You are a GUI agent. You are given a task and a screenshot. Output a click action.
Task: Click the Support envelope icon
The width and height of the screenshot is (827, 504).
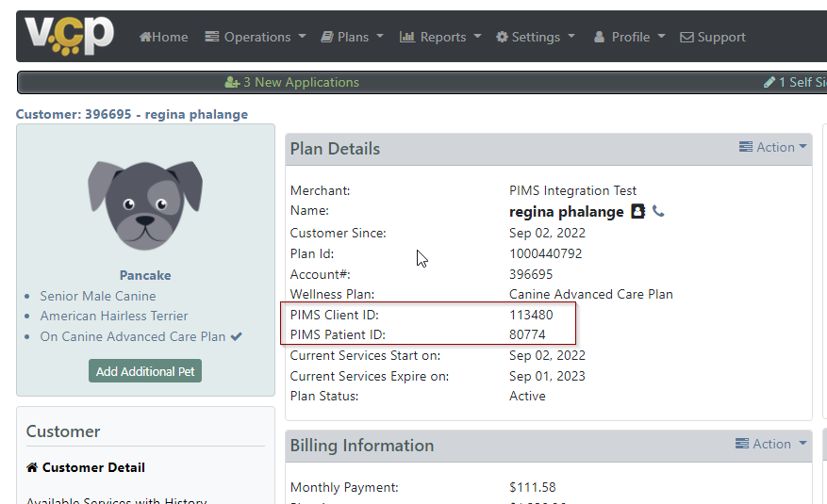(686, 38)
